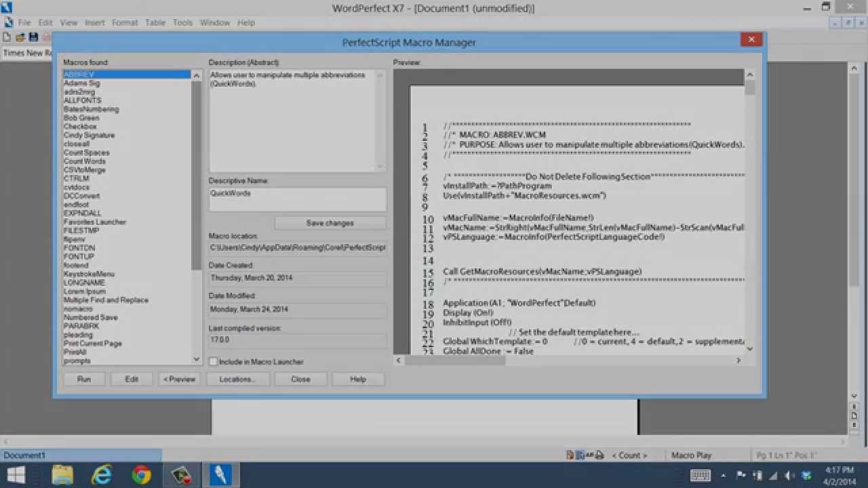Click the < Preview button

click(x=180, y=379)
